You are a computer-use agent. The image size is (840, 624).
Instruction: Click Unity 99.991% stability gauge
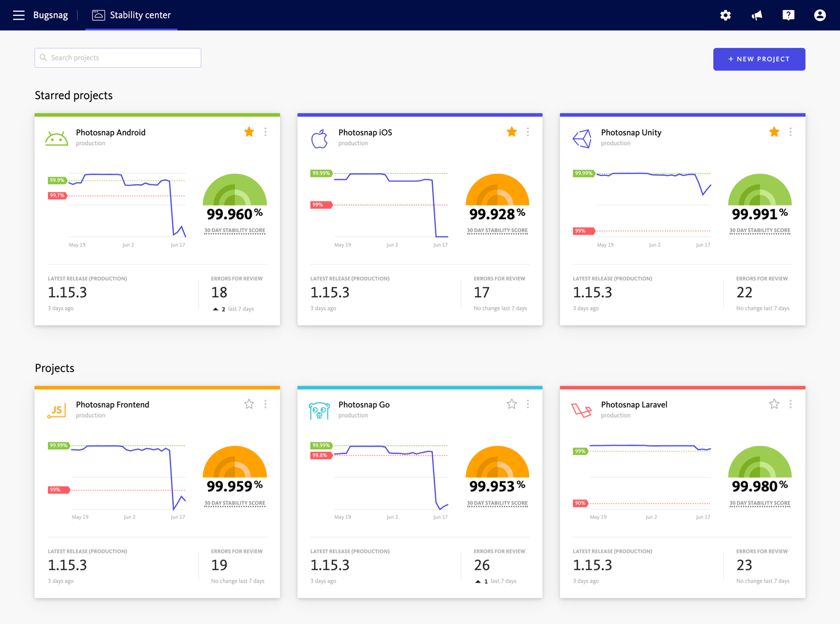pos(760,190)
